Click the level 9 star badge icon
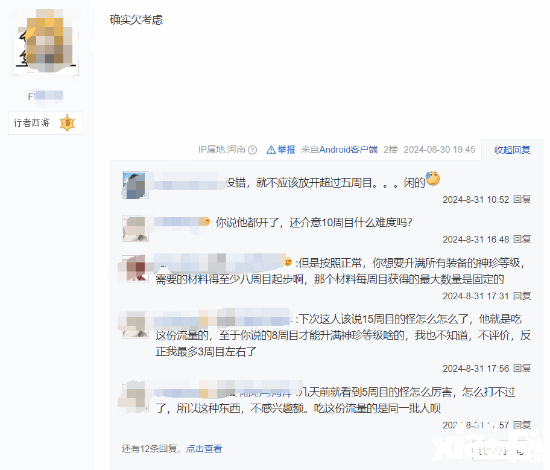The image size is (550, 470). [x=68, y=123]
